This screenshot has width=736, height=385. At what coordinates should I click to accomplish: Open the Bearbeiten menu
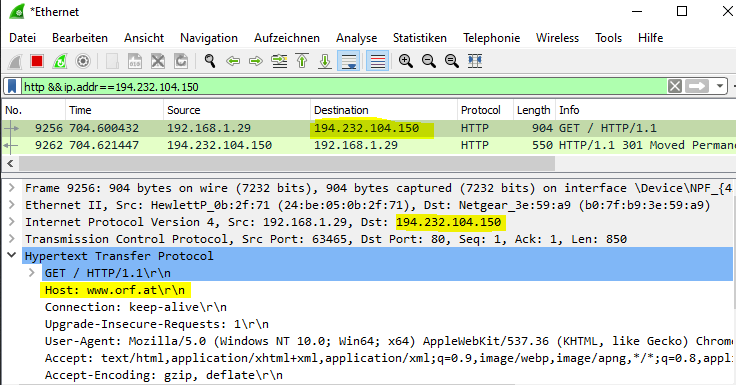point(80,38)
